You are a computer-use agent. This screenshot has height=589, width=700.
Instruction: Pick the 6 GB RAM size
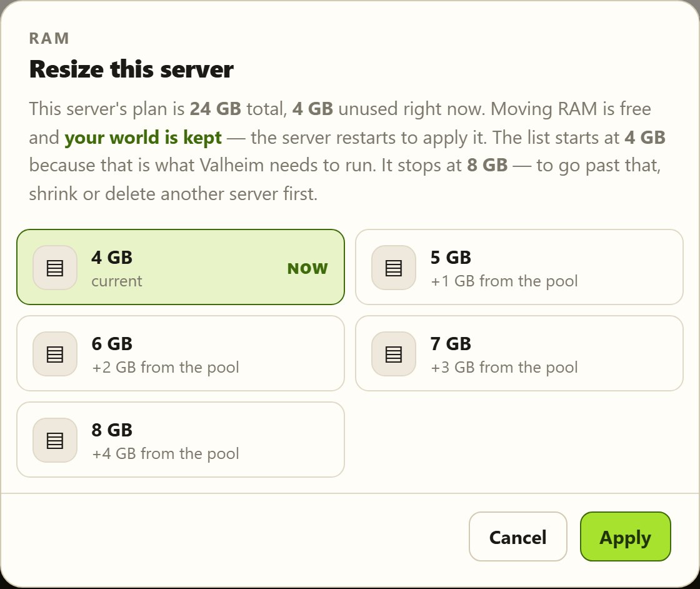(181, 353)
